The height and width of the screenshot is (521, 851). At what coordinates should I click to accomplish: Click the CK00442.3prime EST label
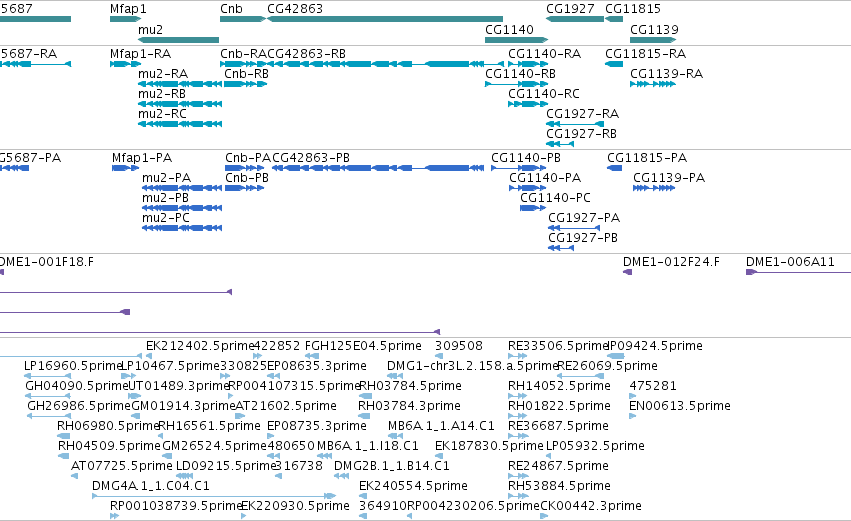pyautogui.click(x=591, y=507)
